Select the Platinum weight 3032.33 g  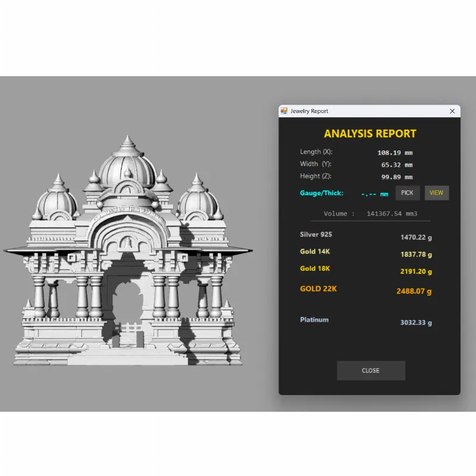pyautogui.click(x=416, y=323)
